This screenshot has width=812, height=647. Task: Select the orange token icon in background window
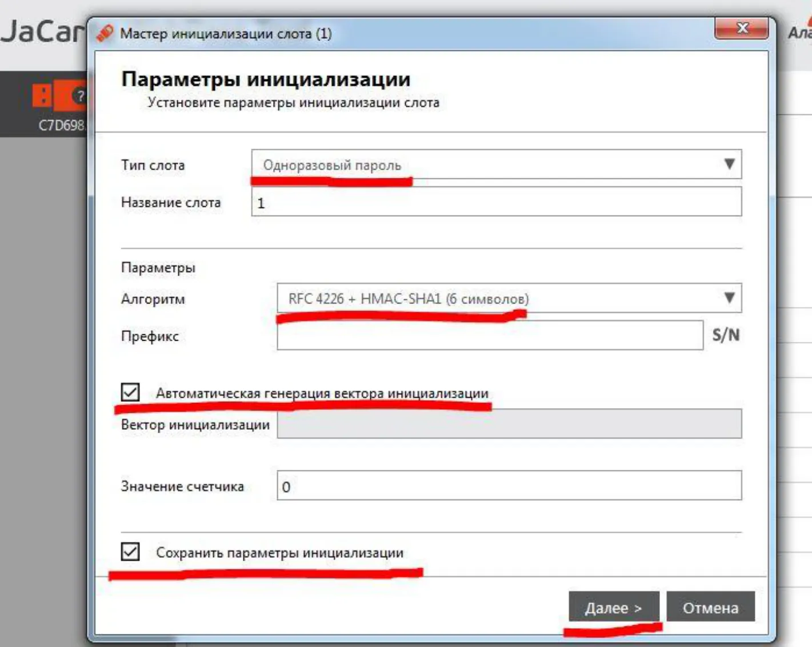pos(60,96)
